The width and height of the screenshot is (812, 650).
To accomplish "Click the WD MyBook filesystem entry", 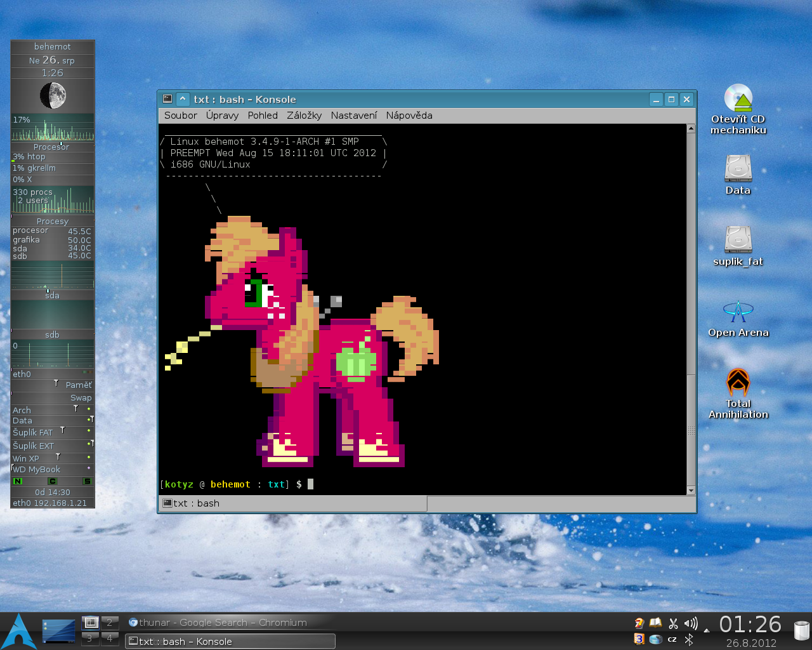I will click(x=53, y=470).
